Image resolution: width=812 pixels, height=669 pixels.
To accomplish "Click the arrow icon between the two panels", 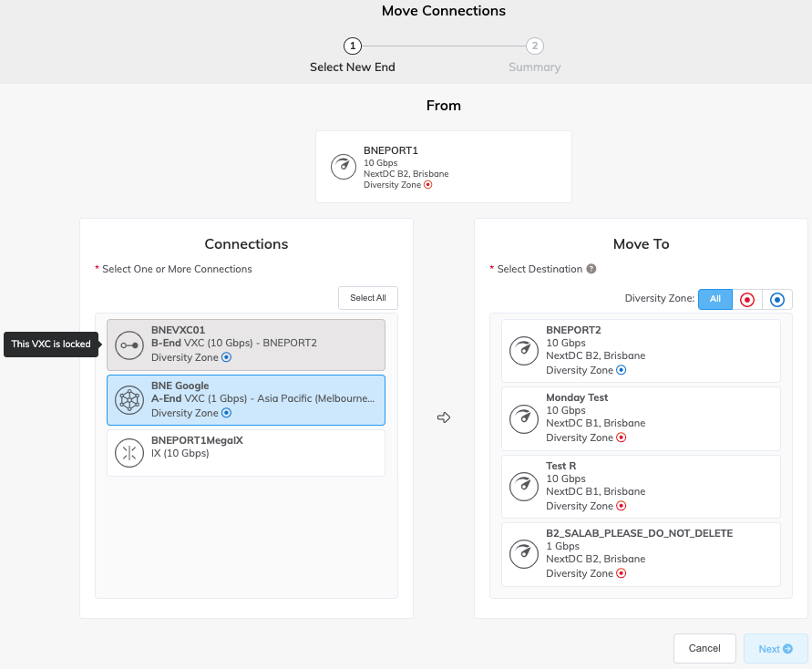I will tap(444, 417).
